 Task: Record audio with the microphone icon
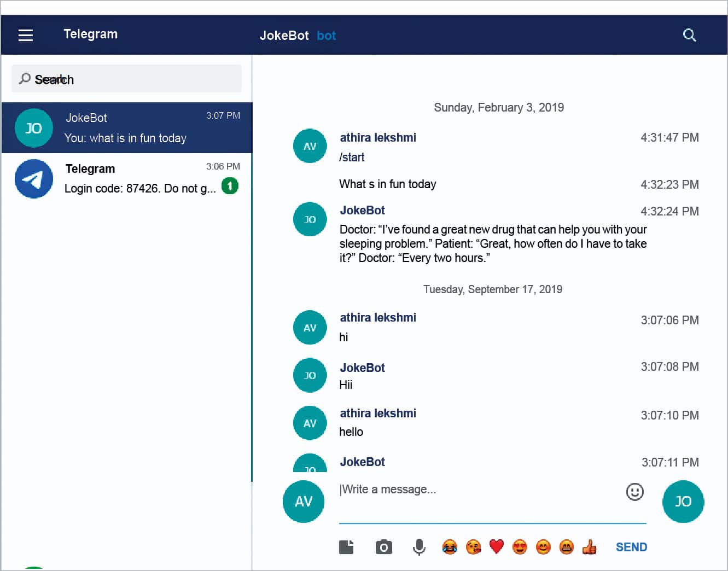click(x=419, y=546)
